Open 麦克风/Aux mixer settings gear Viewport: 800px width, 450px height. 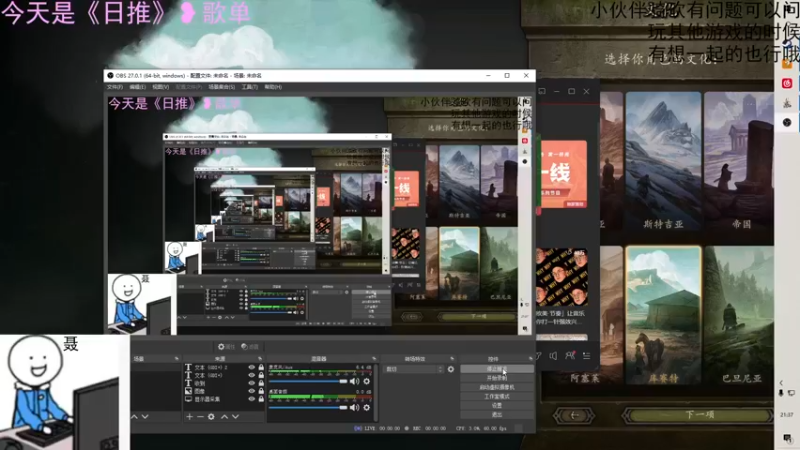pos(366,381)
